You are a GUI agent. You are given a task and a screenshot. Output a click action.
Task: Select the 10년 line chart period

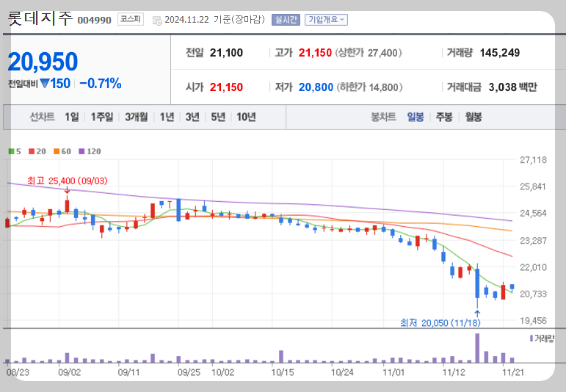pyautogui.click(x=246, y=117)
